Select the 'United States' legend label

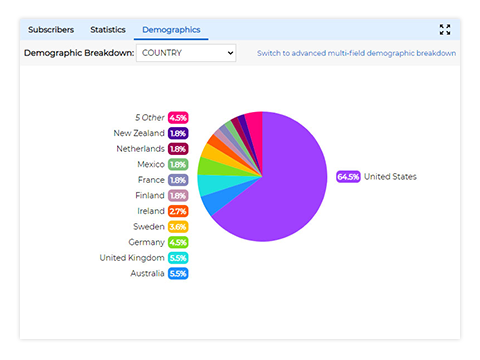coord(390,177)
